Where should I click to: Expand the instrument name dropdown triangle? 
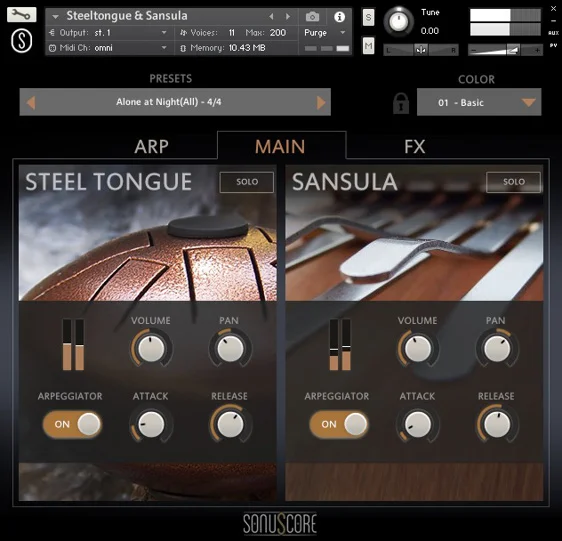55,16
